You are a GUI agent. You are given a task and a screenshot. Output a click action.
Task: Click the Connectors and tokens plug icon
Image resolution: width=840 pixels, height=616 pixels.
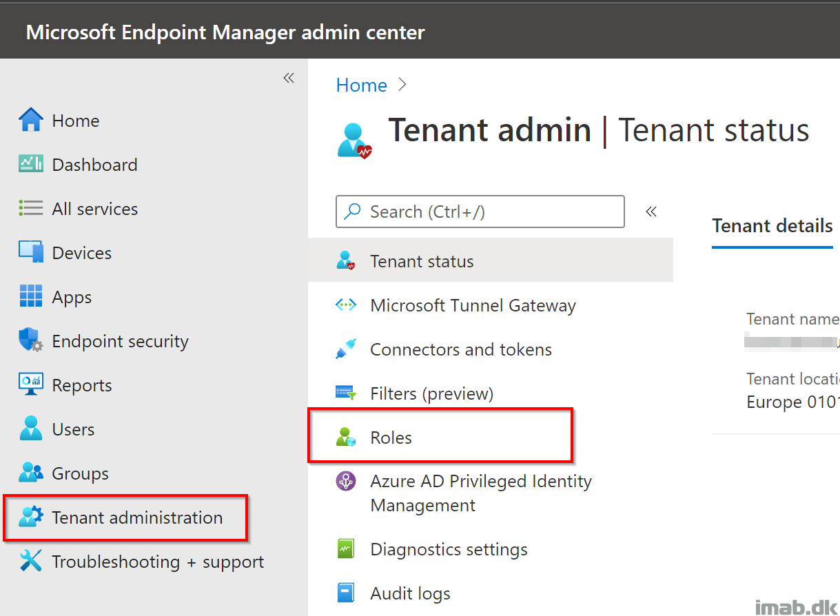tap(345, 349)
